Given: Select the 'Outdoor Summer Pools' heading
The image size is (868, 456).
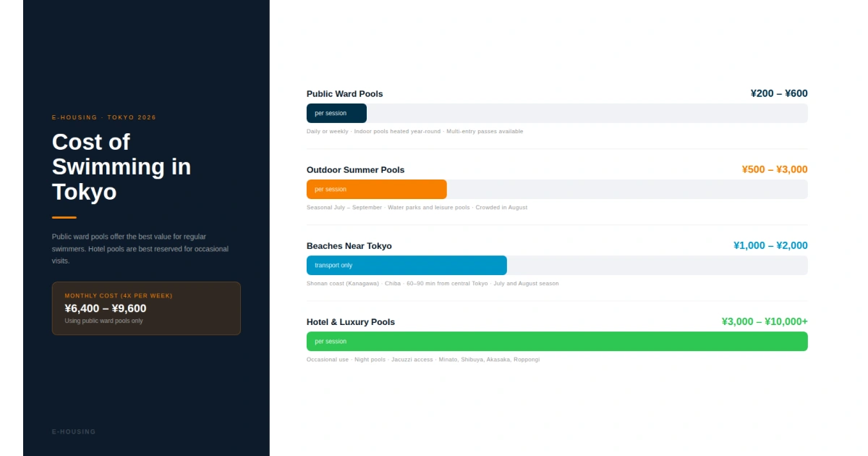Looking at the screenshot, I should (x=355, y=170).
